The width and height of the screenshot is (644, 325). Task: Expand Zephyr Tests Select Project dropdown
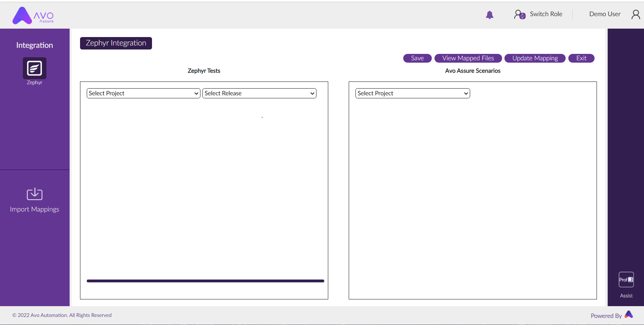coord(144,93)
